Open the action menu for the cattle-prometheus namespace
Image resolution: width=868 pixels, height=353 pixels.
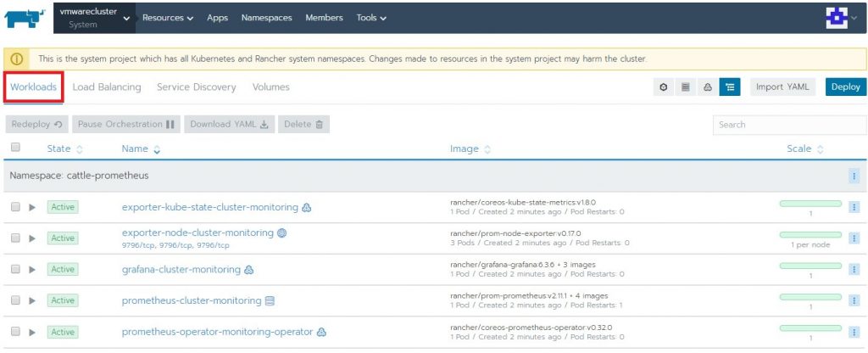pos(854,176)
